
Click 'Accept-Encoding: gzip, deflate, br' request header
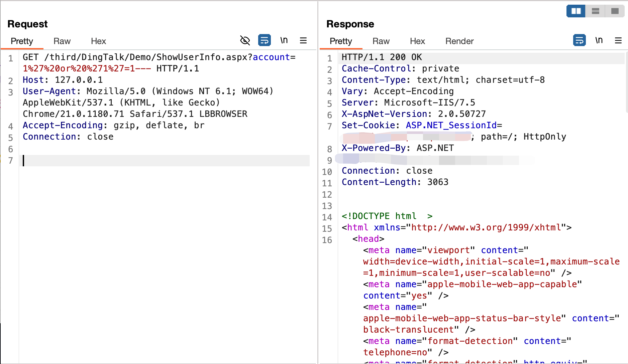click(113, 125)
